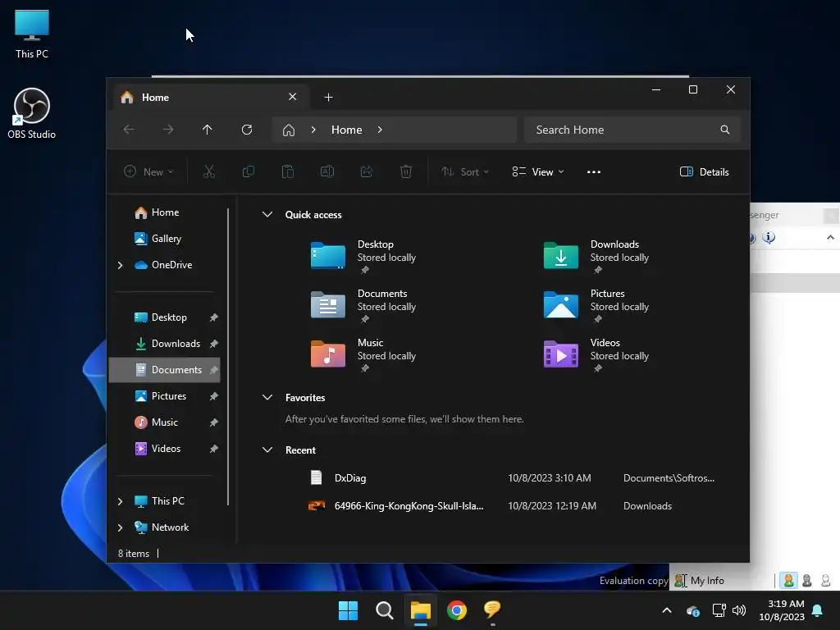Collapse the Recent section
840x630 pixels.
coord(267,450)
